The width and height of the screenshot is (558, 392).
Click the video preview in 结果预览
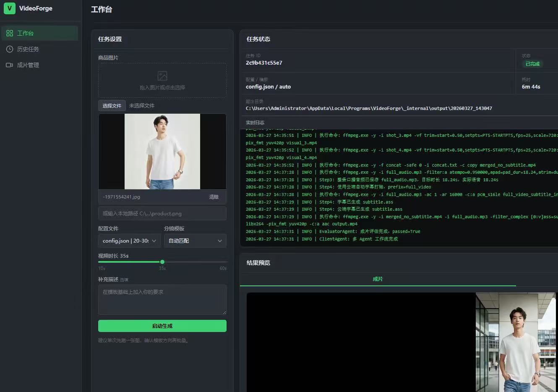[x=399, y=342]
